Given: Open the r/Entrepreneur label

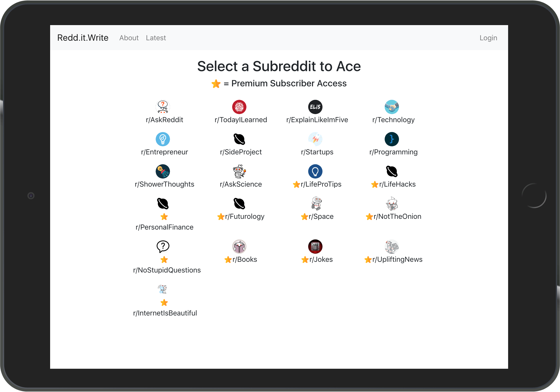Looking at the screenshot, I should [164, 152].
